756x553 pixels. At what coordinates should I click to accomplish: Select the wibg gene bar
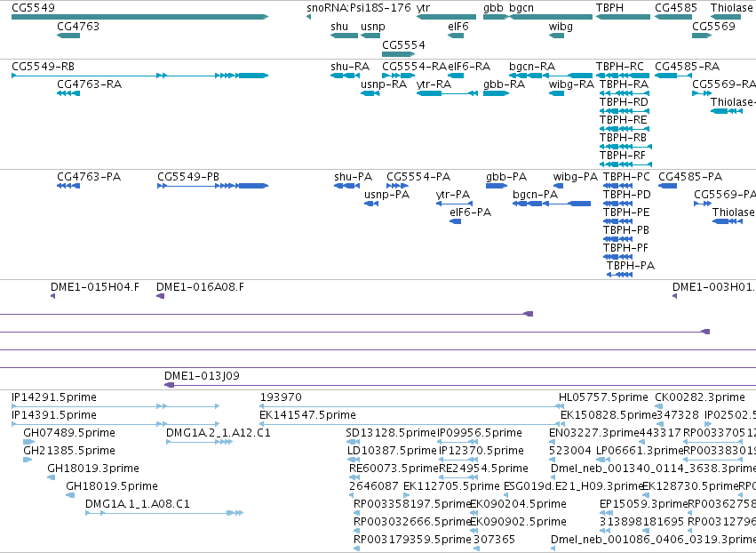point(556,36)
